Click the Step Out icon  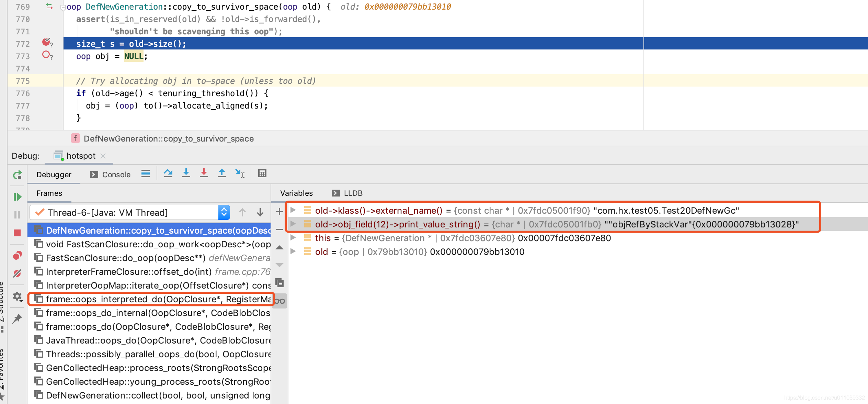(222, 173)
